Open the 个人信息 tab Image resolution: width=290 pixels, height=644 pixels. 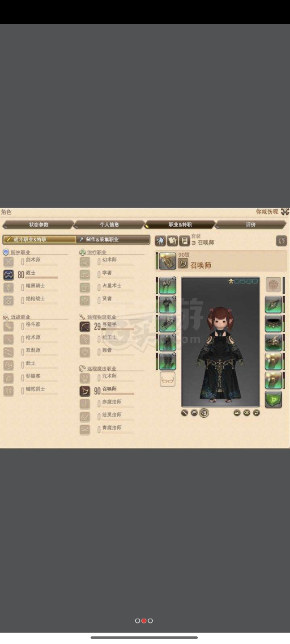109,225
